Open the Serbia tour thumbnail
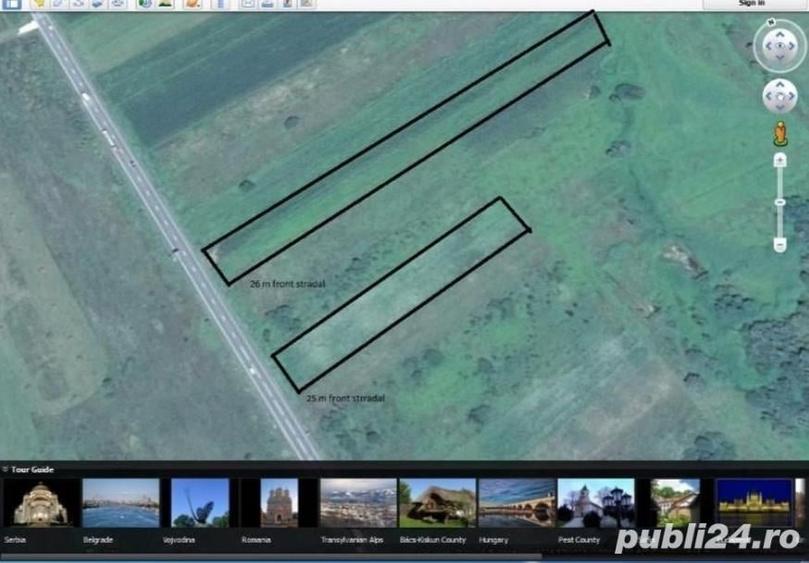The height and width of the screenshot is (563, 809). pos(41,503)
